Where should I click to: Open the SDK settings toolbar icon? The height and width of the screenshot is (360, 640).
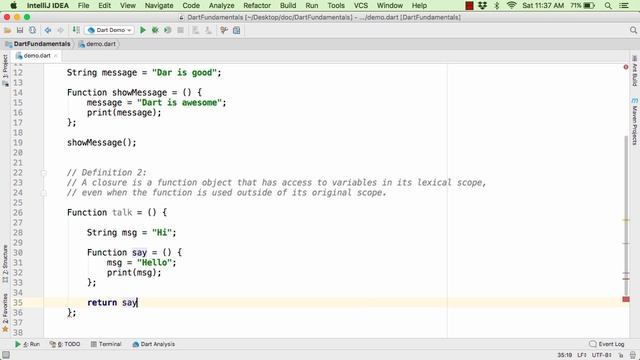click(236, 30)
